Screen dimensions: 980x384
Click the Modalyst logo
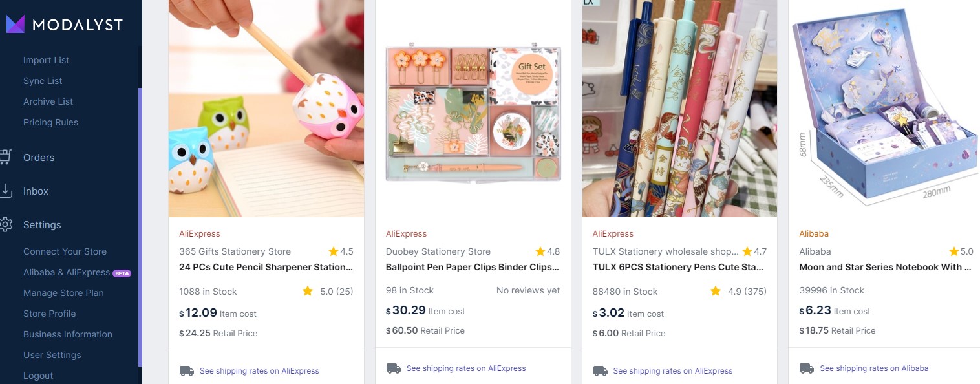[65, 24]
